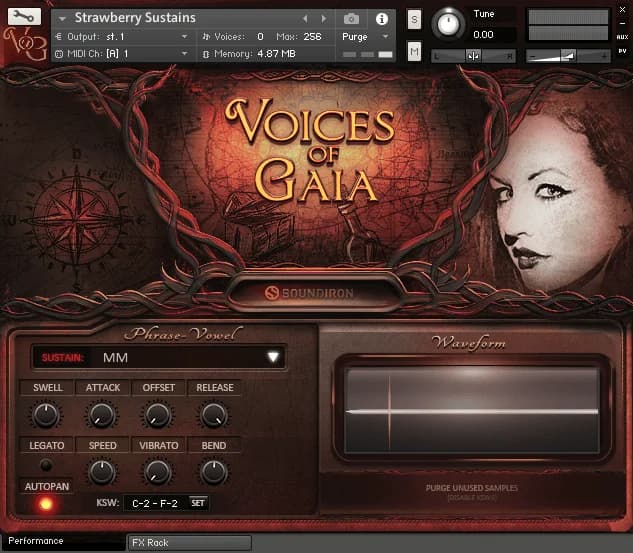The height and width of the screenshot is (553, 633).
Task: Solo the instrument with S button
Action: click(x=414, y=19)
